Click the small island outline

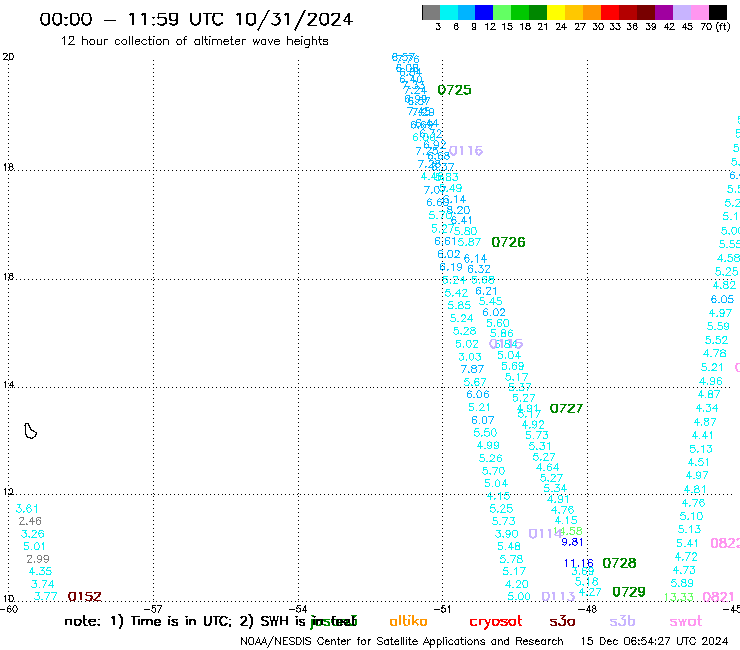coord(30,431)
